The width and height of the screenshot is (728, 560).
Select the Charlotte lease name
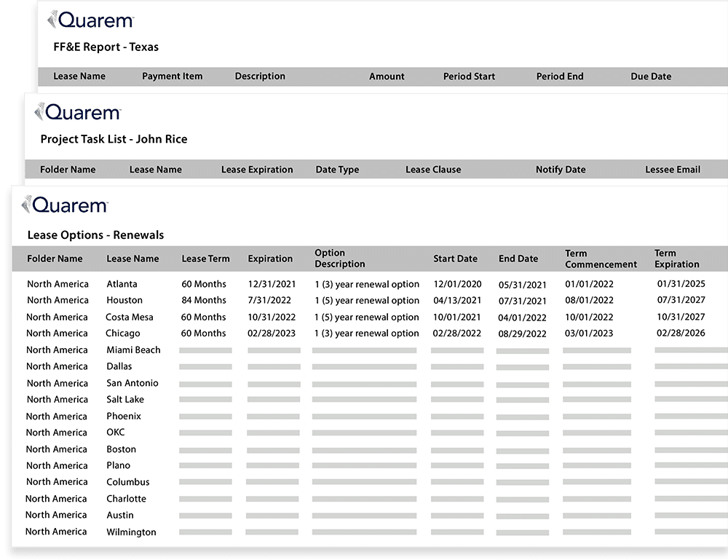(126, 499)
